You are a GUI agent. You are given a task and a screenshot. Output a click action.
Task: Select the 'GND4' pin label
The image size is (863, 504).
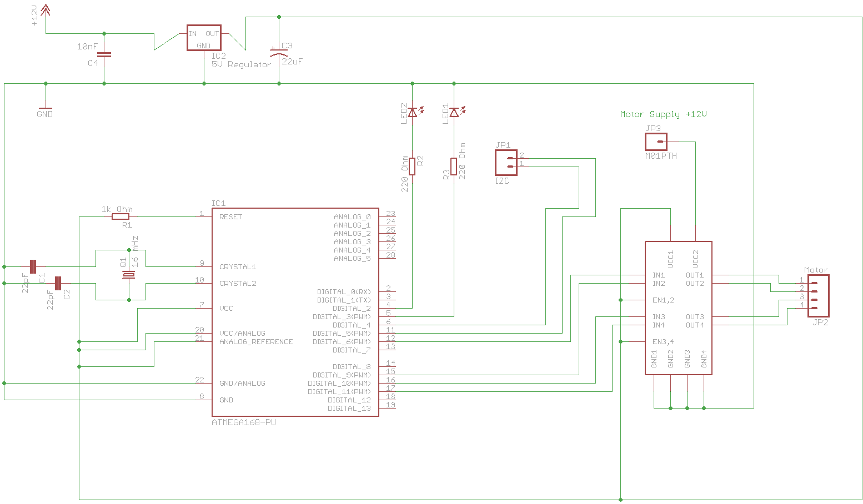pyautogui.click(x=704, y=359)
